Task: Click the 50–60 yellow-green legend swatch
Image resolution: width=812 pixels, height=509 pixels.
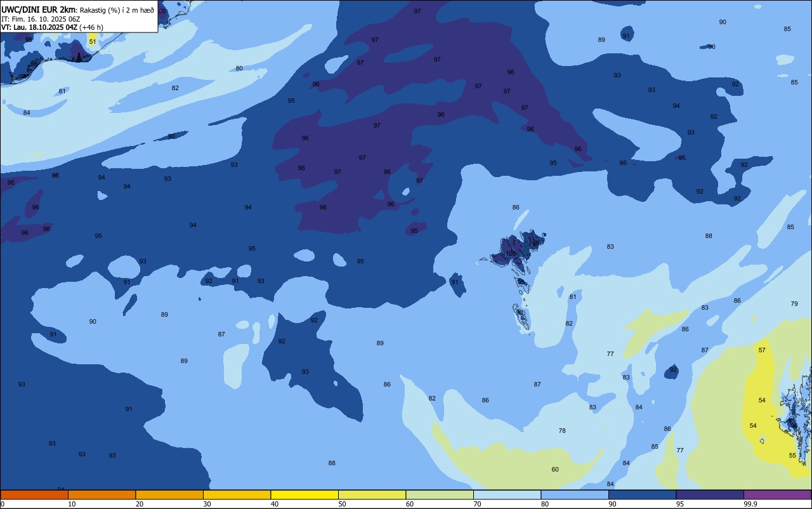Action: (x=372, y=494)
